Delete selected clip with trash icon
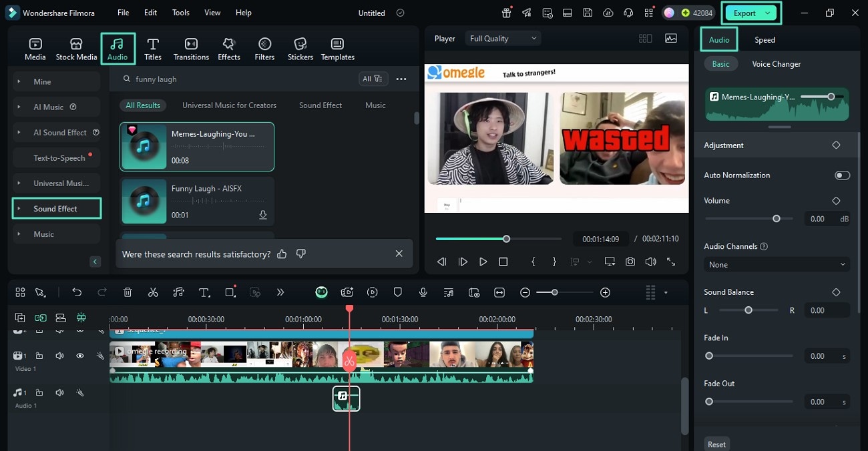The width and height of the screenshot is (868, 451). pyautogui.click(x=128, y=292)
